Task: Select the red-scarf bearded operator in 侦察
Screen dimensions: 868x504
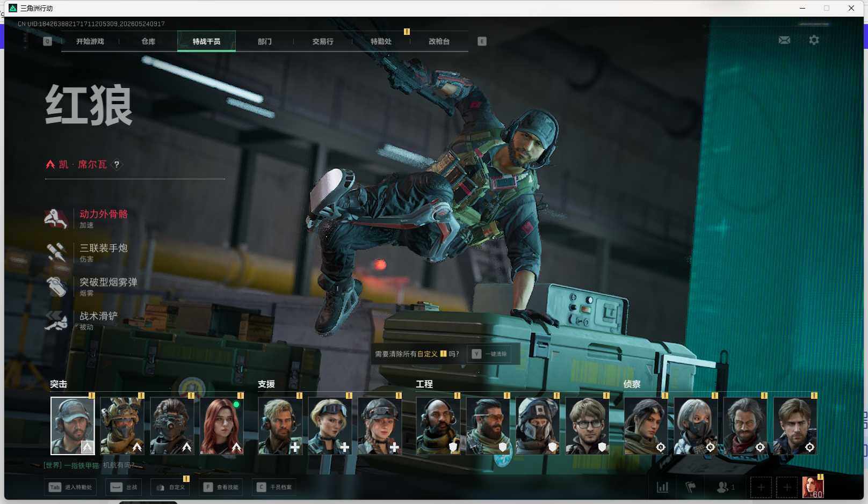Action: click(x=746, y=426)
